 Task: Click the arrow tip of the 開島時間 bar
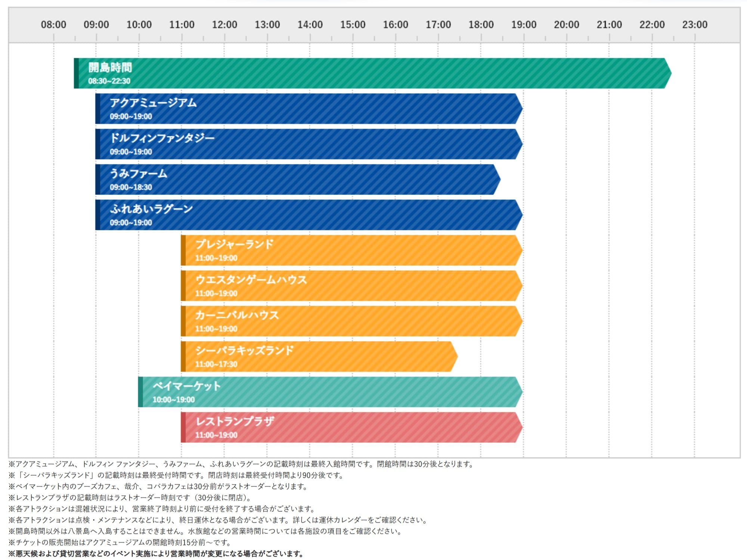(668, 73)
